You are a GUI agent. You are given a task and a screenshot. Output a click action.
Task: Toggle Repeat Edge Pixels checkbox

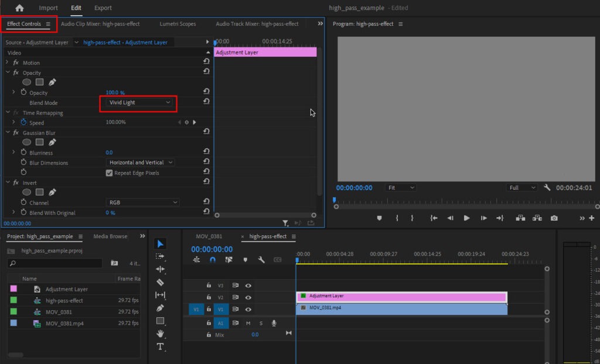[x=109, y=173]
